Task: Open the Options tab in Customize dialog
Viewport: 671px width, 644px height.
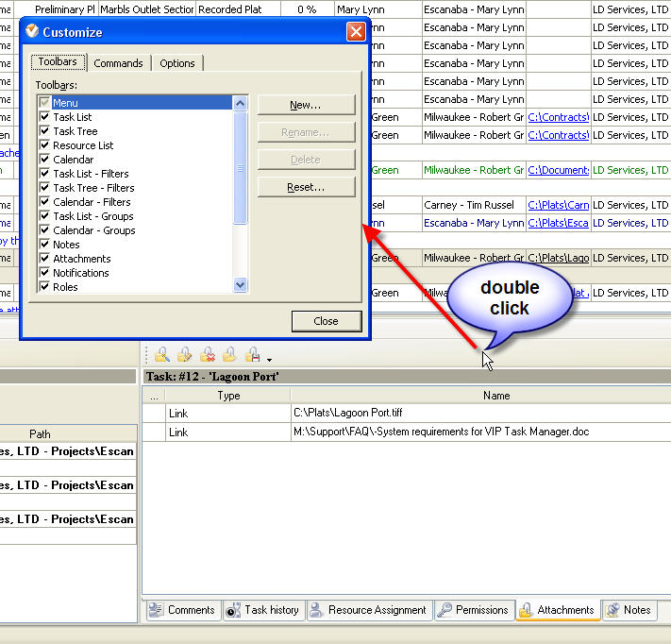Action: point(176,63)
